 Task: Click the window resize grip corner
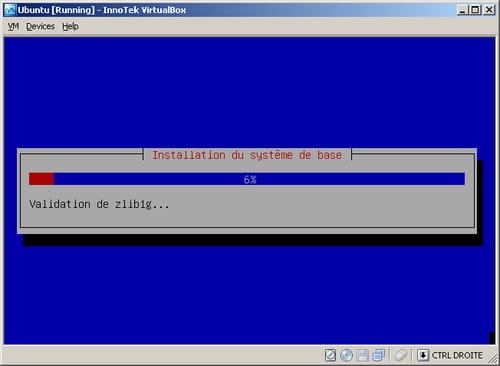[x=492, y=358]
